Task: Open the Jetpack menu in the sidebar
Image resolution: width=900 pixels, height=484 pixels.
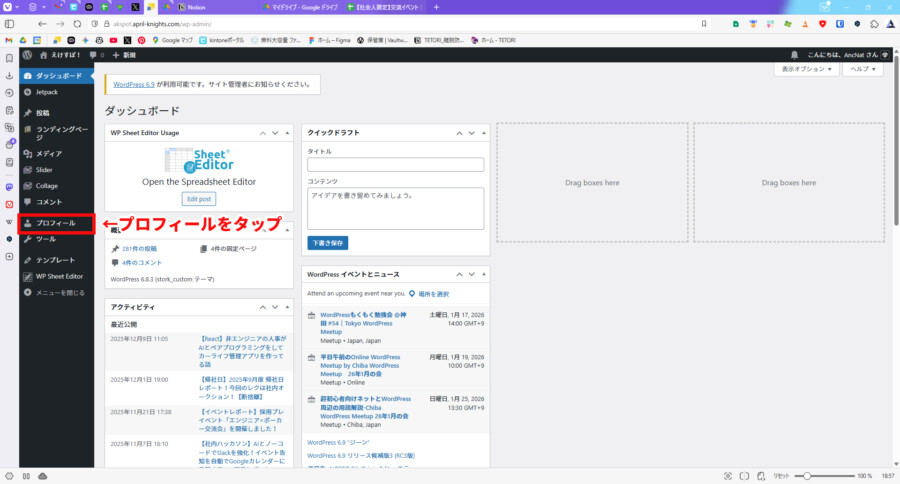Action: click(x=48, y=91)
